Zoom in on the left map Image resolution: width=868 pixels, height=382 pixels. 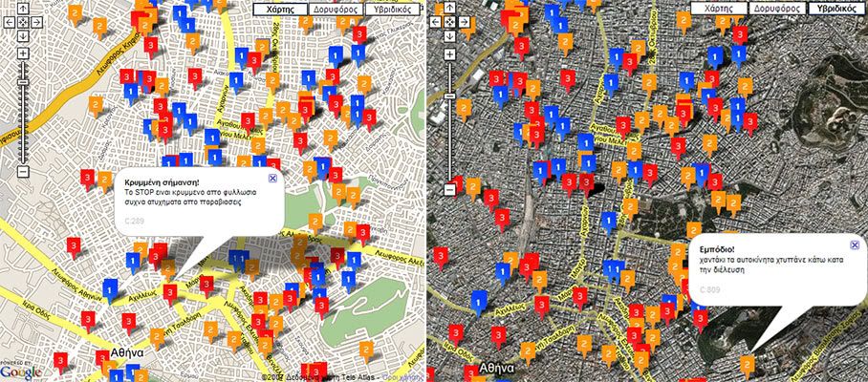pos(23,53)
